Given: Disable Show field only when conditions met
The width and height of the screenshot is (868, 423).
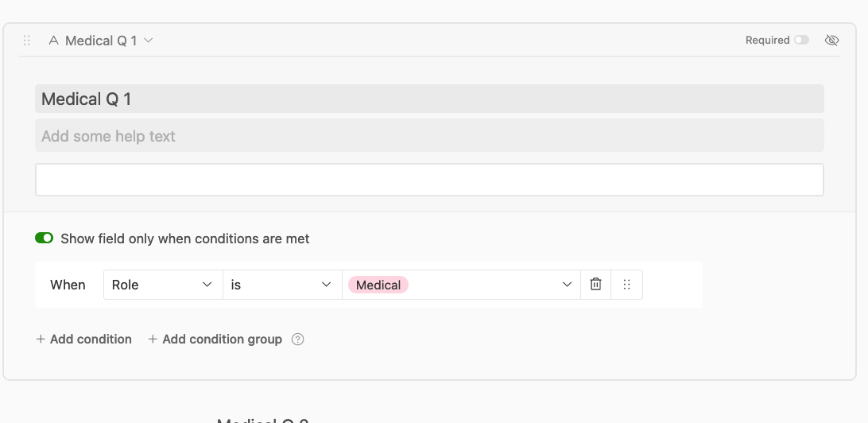Looking at the screenshot, I should [x=45, y=238].
